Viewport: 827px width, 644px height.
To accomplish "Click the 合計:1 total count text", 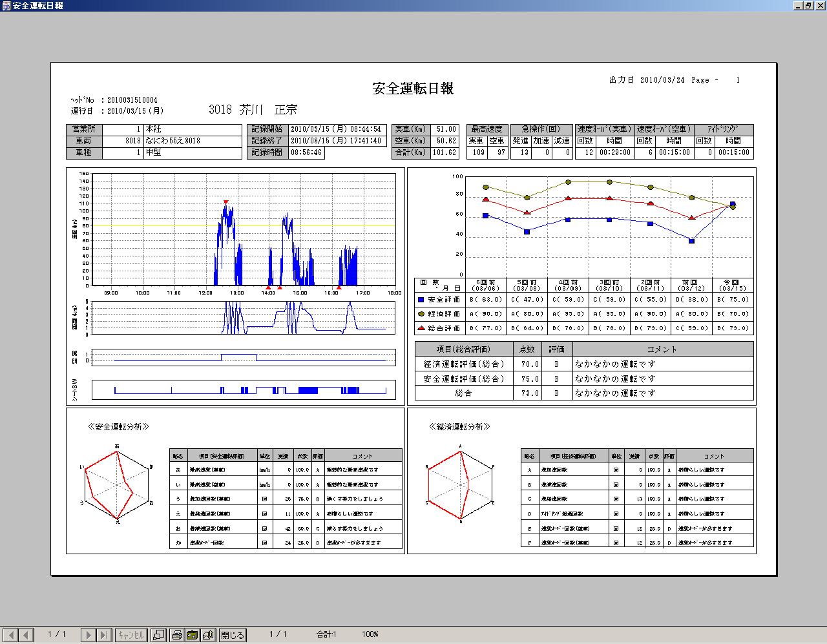I will point(326,634).
